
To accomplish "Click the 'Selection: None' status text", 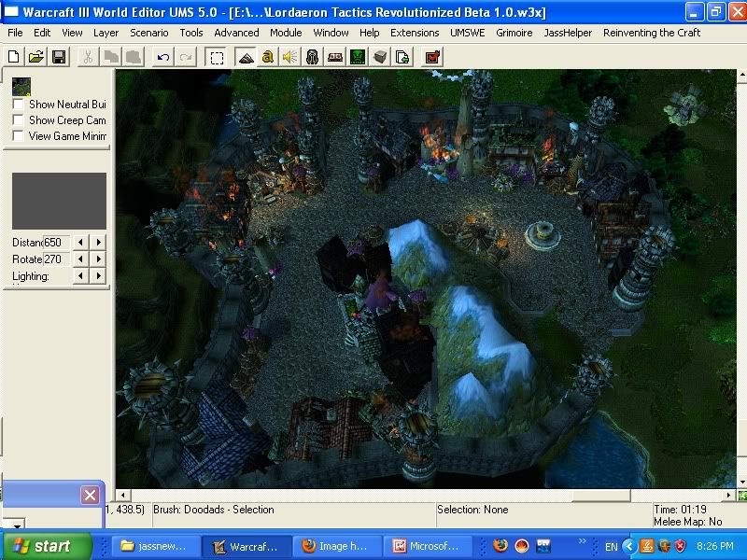I will (472, 510).
